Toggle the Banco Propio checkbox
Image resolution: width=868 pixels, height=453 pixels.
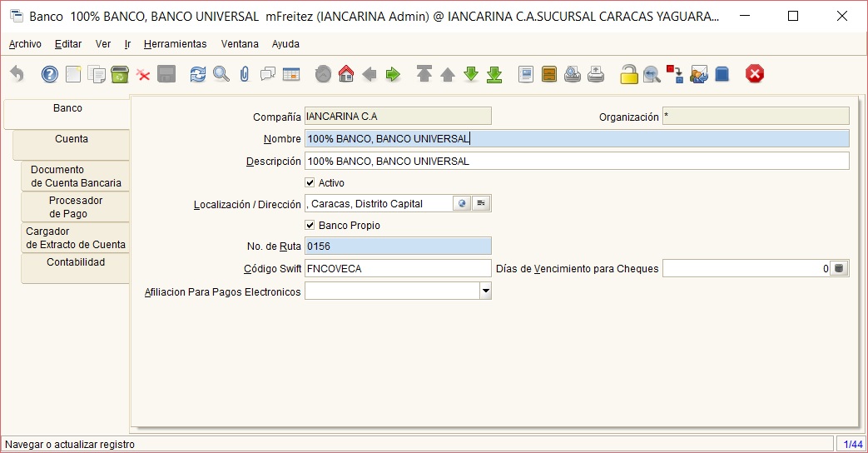pos(310,225)
